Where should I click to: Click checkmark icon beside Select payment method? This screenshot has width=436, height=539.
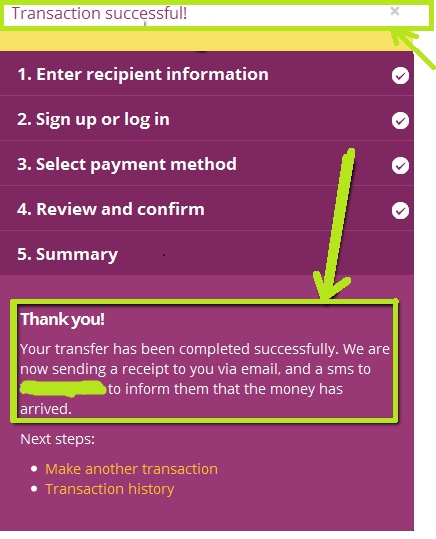[x=400, y=166]
